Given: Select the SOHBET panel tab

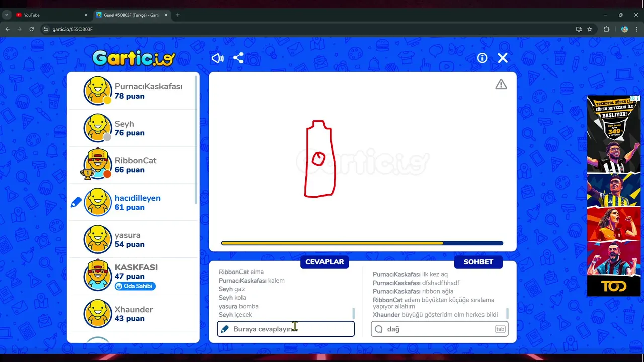Looking at the screenshot, I should (x=478, y=262).
